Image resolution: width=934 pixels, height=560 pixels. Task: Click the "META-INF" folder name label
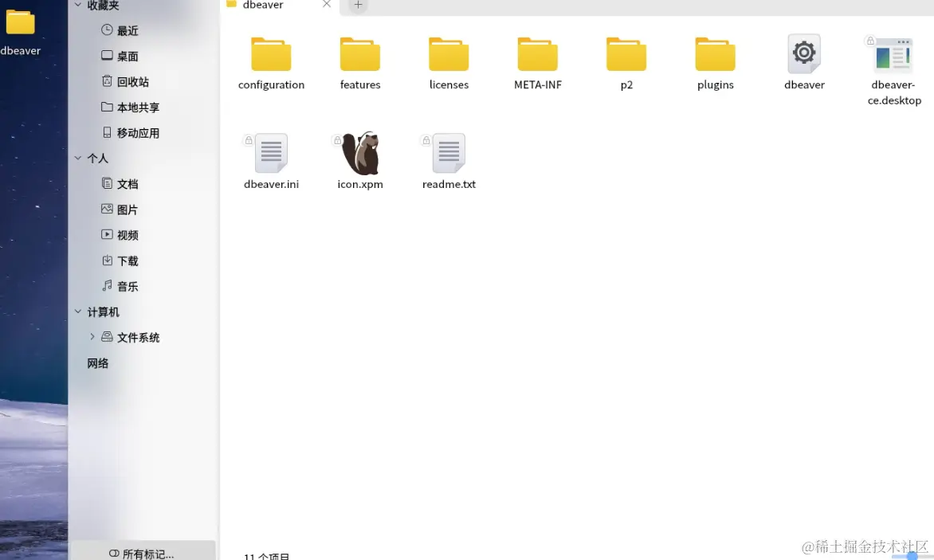click(x=538, y=85)
